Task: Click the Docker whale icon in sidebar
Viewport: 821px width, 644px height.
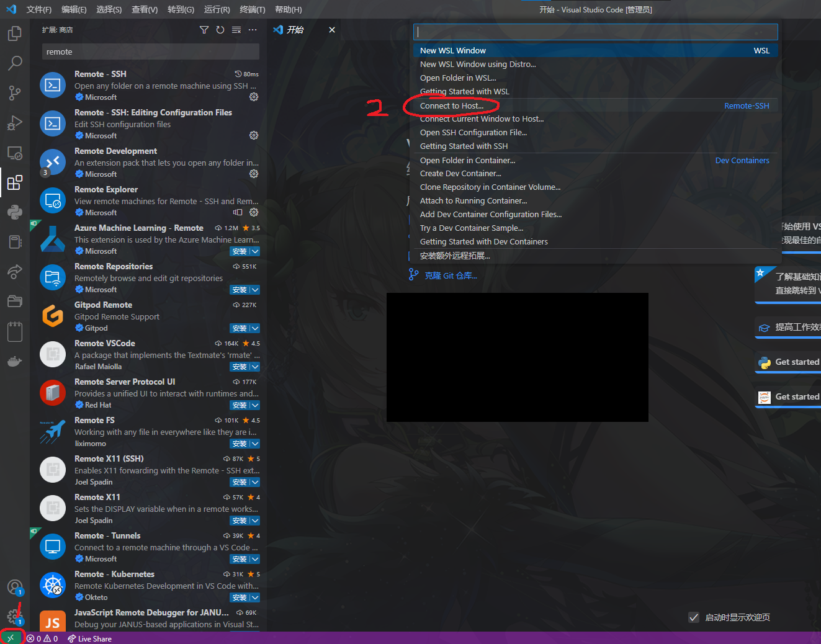Action: tap(15, 361)
